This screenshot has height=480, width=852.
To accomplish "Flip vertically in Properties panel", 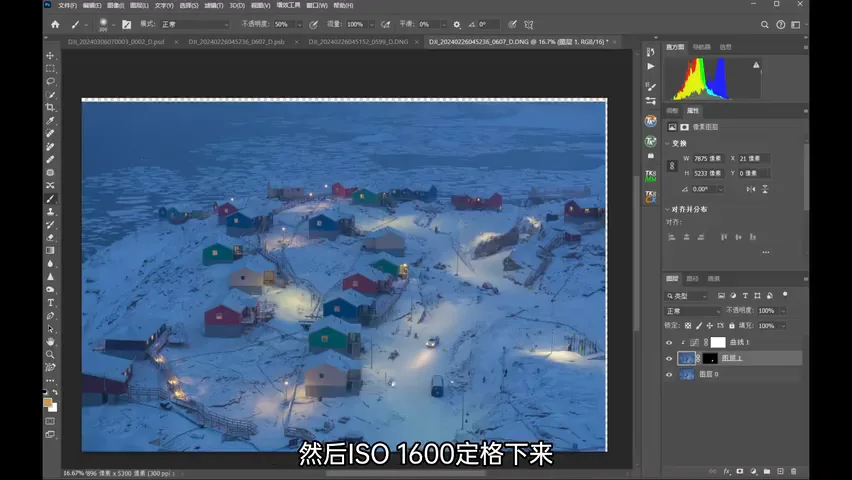I will click(x=765, y=189).
